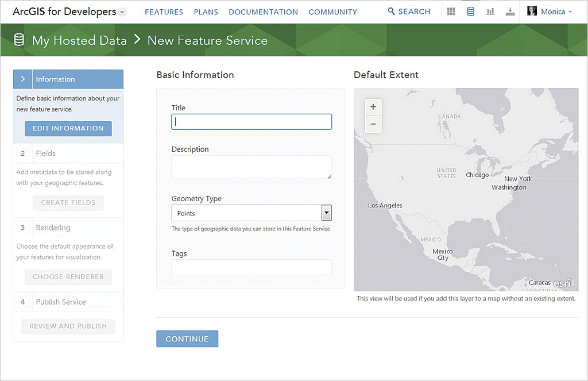
Task: Open the Geometry Type dropdown
Action: tap(326, 213)
